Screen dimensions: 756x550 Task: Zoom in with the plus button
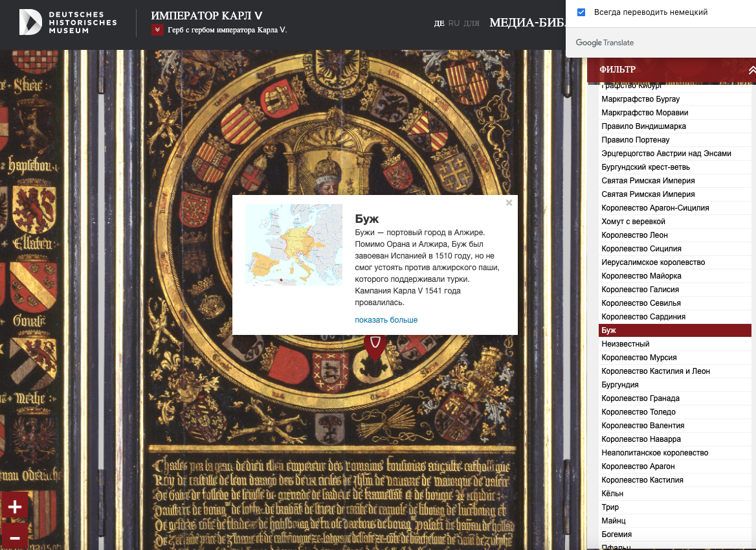point(14,506)
